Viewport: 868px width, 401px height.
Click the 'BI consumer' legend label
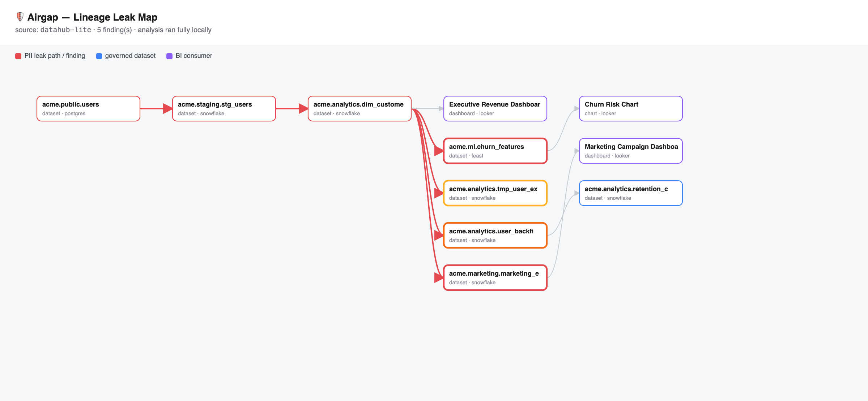pos(194,56)
